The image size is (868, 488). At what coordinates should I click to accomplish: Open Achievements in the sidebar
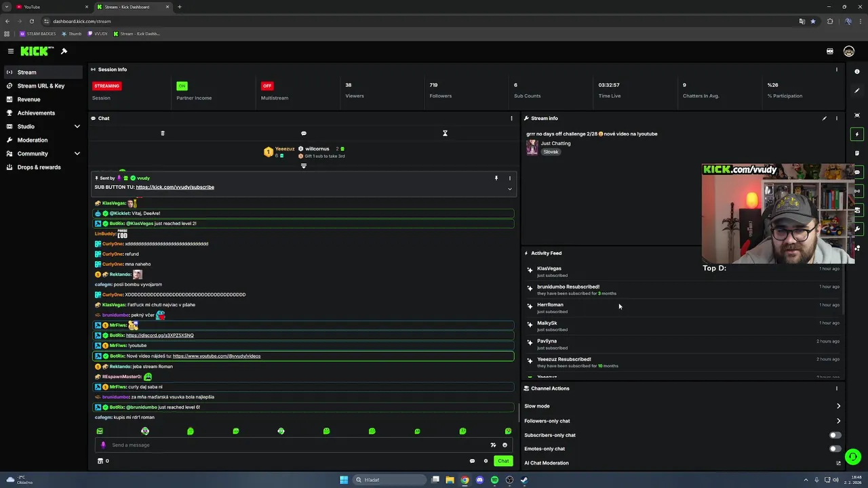coord(42,113)
